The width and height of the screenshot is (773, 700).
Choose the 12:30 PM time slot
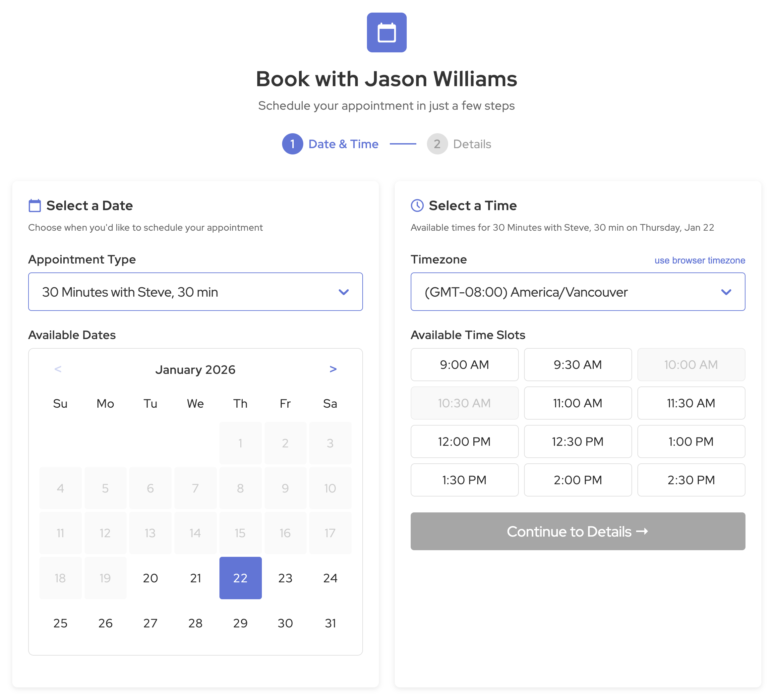pyautogui.click(x=577, y=441)
